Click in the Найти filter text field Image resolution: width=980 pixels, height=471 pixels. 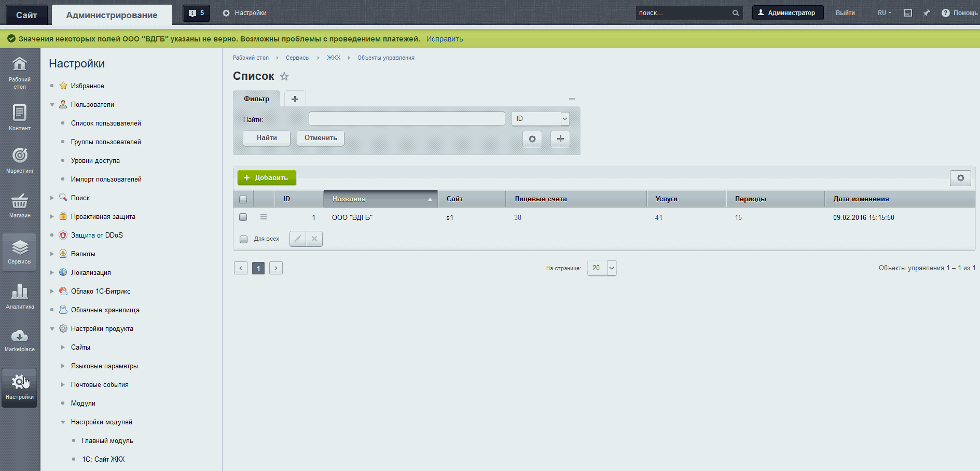point(407,119)
